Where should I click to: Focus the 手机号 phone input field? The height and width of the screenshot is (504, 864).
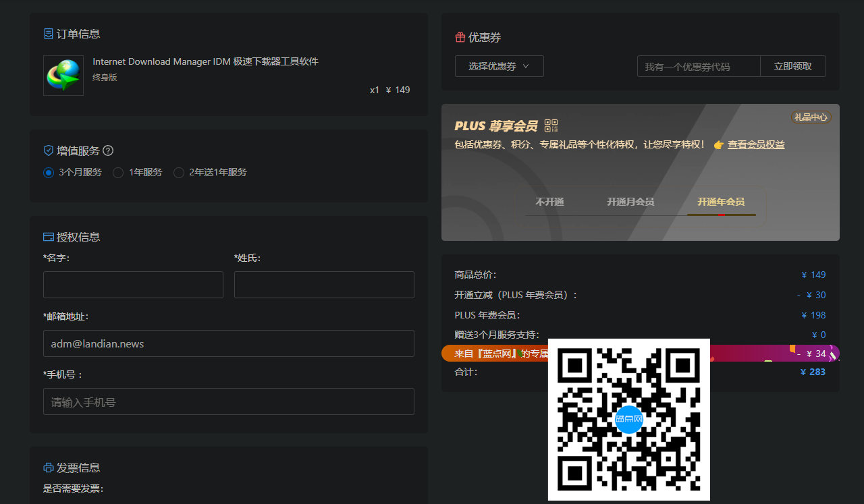229,401
